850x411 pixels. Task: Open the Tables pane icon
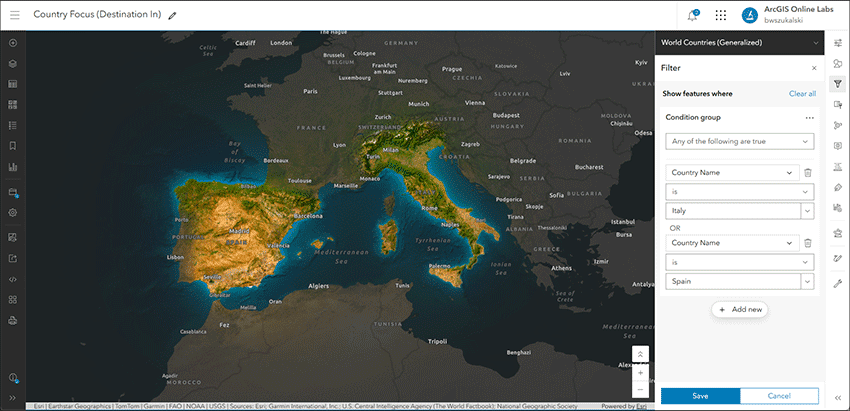13,84
